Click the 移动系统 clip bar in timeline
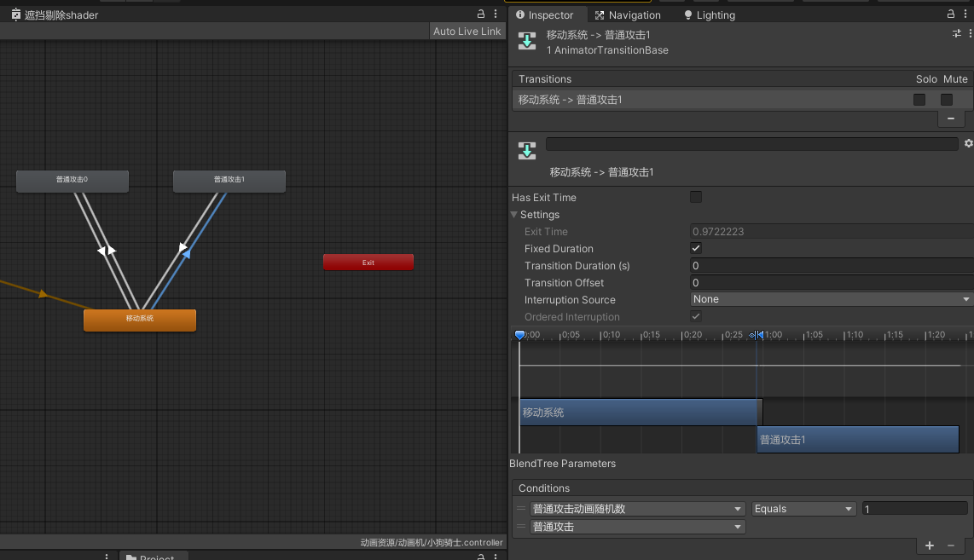This screenshot has width=974, height=560. point(641,413)
